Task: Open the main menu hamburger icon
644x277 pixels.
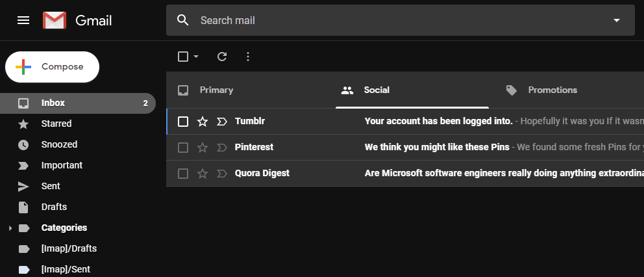Action: pyautogui.click(x=23, y=20)
